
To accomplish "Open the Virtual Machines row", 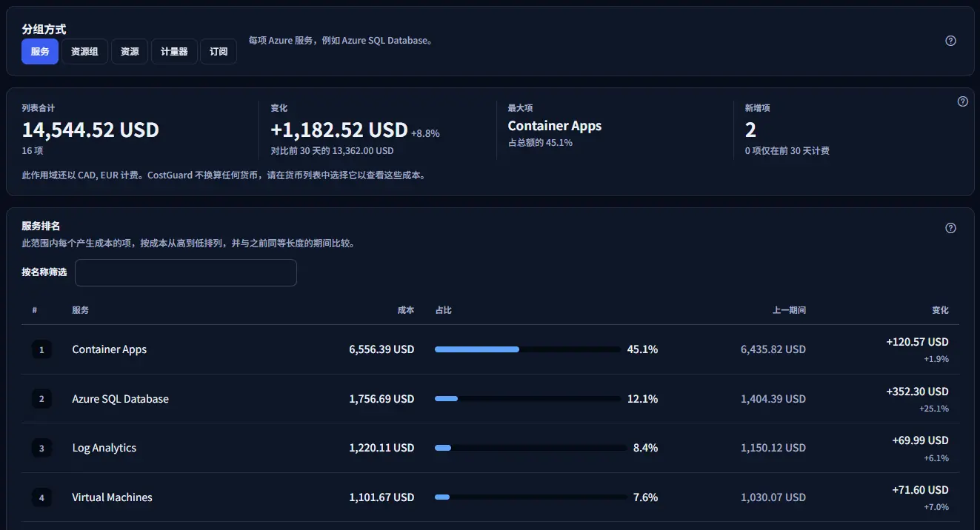I will point(490,497).
